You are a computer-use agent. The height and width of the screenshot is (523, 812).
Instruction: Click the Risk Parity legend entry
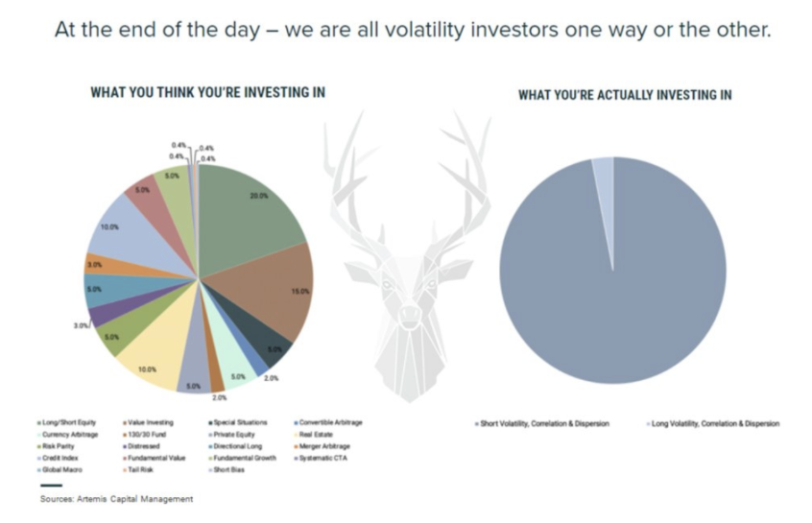pyautogui.click(x=56, y=446)
